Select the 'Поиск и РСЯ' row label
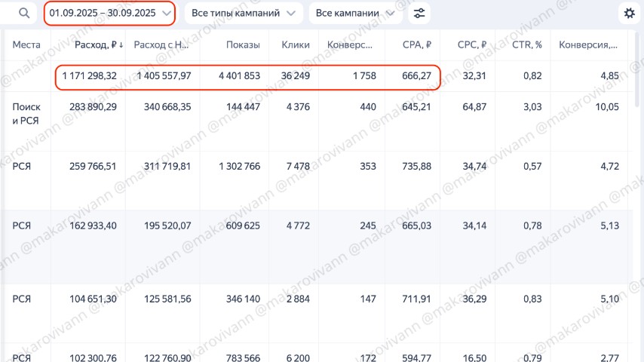This screenshot has width=644, height=362. tap(27, 113)
